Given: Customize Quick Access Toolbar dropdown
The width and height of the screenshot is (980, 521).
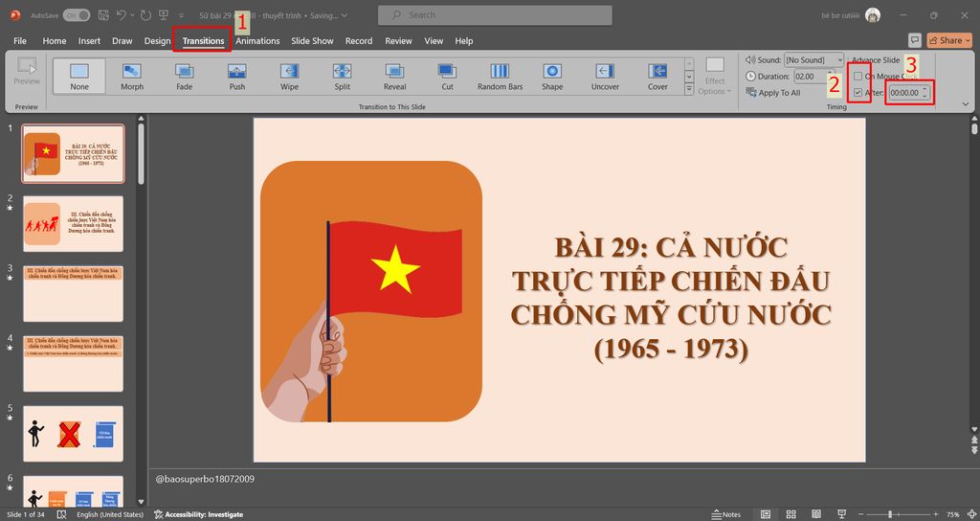Looking at the screenshot, I should tap(181, 15).
